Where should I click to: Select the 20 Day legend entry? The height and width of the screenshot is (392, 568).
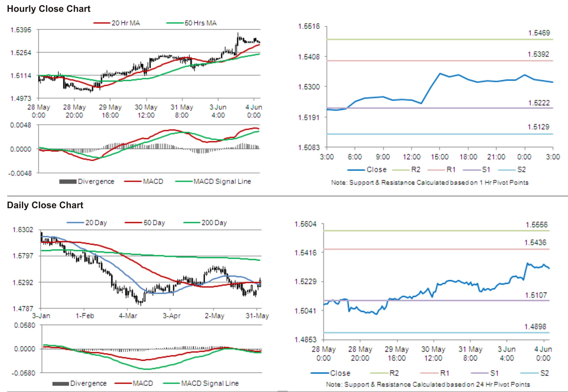(x=87, y=223)
